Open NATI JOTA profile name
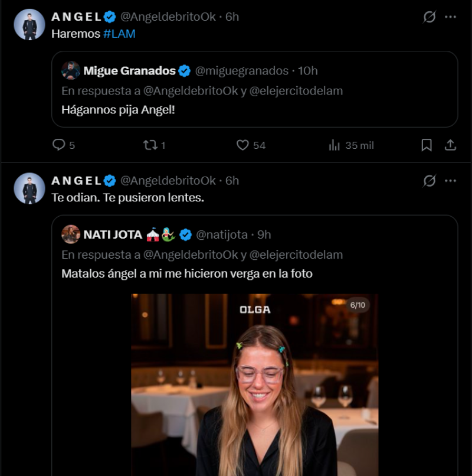The image size is (472, 476). (x=113, y=234)
